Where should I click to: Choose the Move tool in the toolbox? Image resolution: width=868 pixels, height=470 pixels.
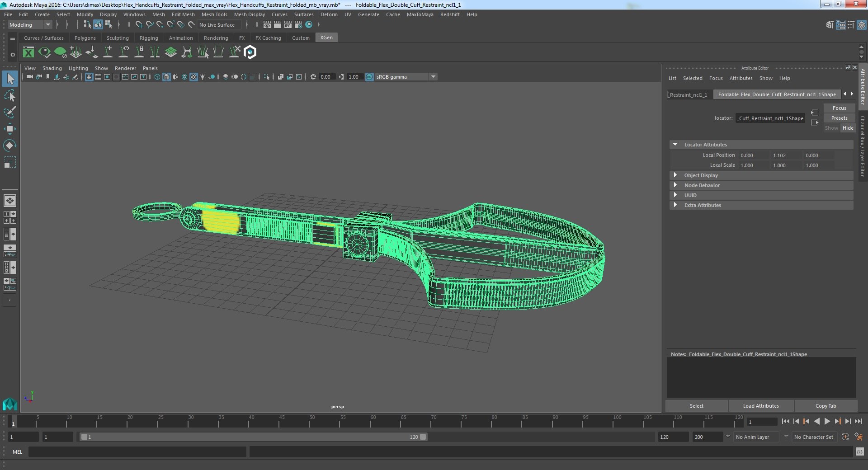9,129
